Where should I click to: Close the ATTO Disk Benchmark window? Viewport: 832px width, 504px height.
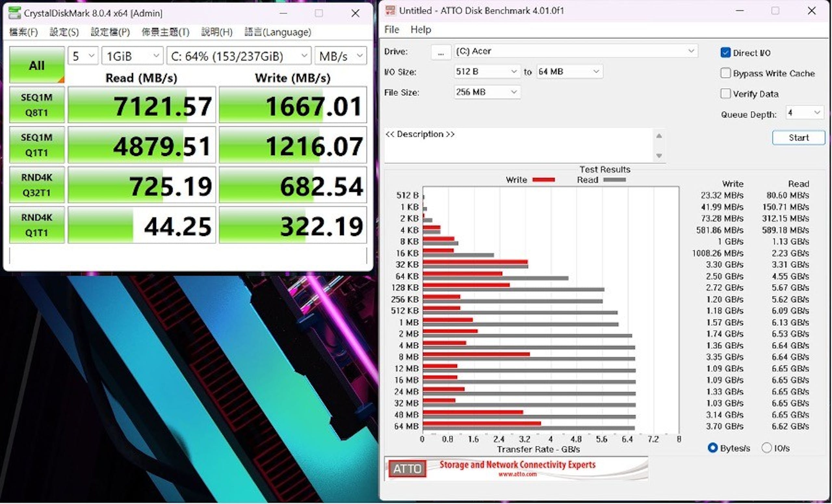pos(812,10)
